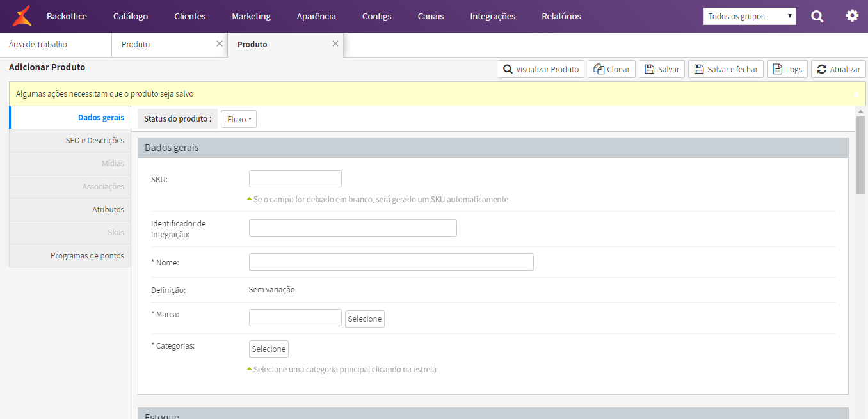Image resolution: width=868 pixels, height=419 pixels.
Task: Click the Atualizar refresh button
Action: click(839, 69)
